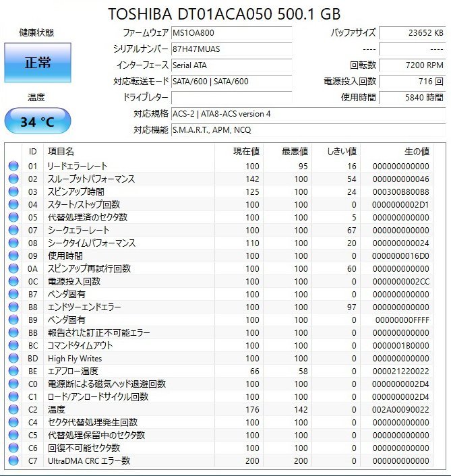This screenshot has height=476, width=451.
Task: Click the status icon for 08 シークタイムパフォーマンス
Action: [13, 243]
